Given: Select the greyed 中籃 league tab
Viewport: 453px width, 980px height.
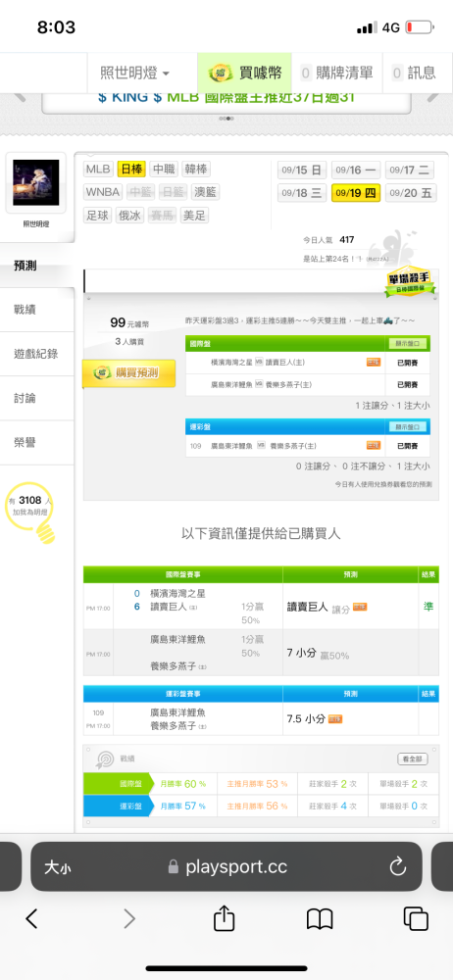Looking at the screenshot, I should [140, 192].
